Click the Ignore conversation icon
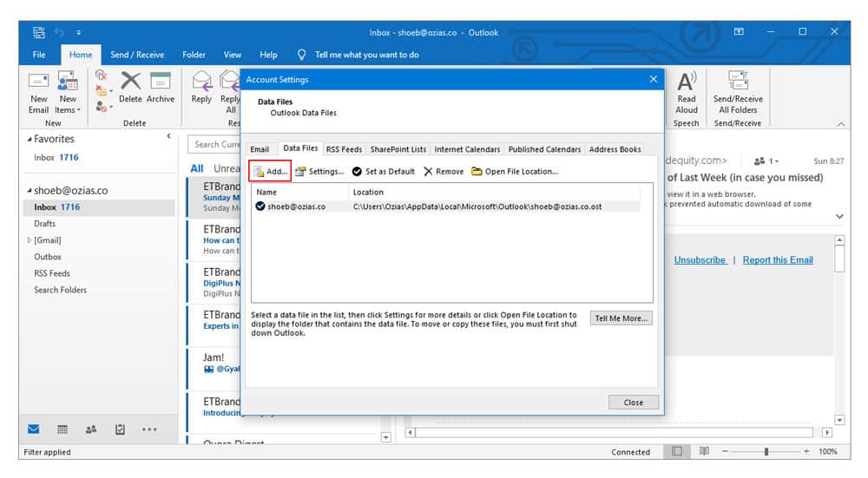 pyautogui.click(x=100, y=75)
